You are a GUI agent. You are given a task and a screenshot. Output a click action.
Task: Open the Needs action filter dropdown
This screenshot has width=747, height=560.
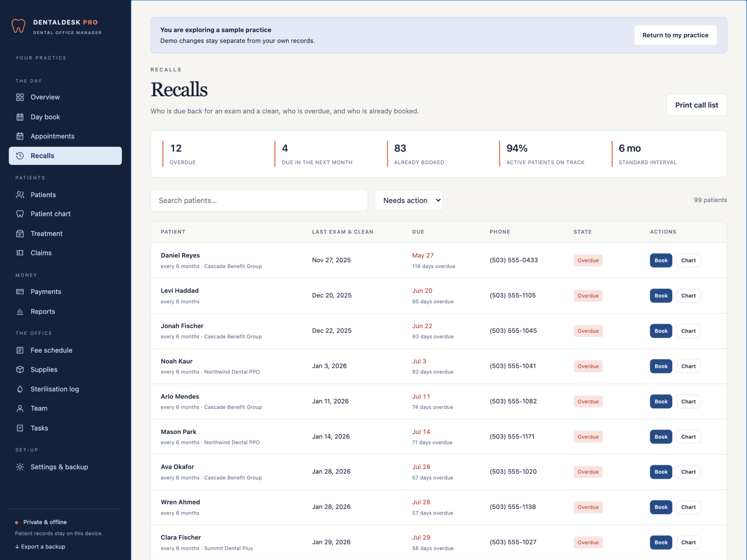(409, 200)
